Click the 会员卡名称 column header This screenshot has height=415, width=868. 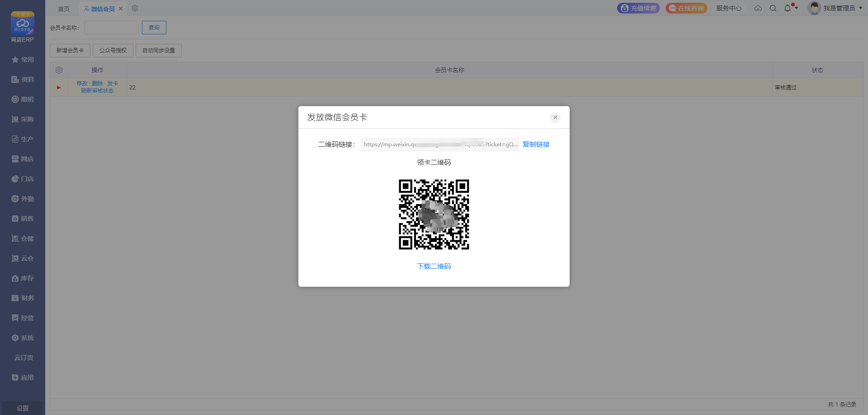[x=449, y=70]
